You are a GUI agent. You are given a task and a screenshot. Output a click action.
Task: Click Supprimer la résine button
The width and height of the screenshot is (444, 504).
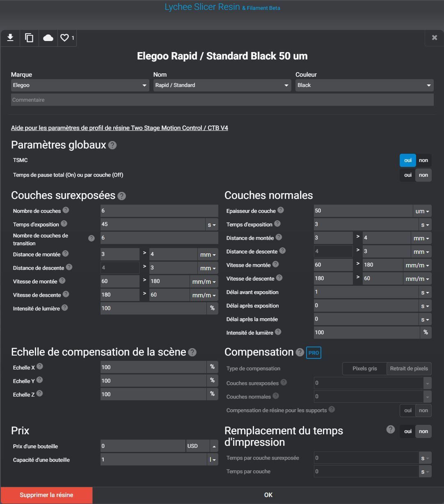coord(46,495)
